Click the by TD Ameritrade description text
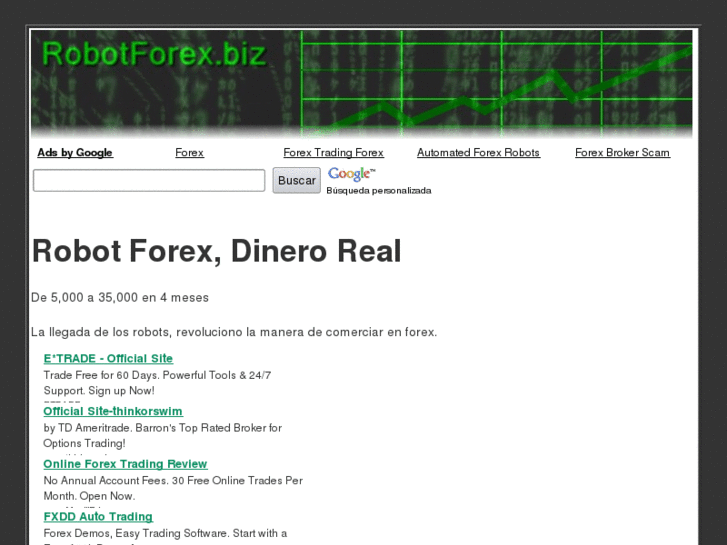 (x=162, y=435)
